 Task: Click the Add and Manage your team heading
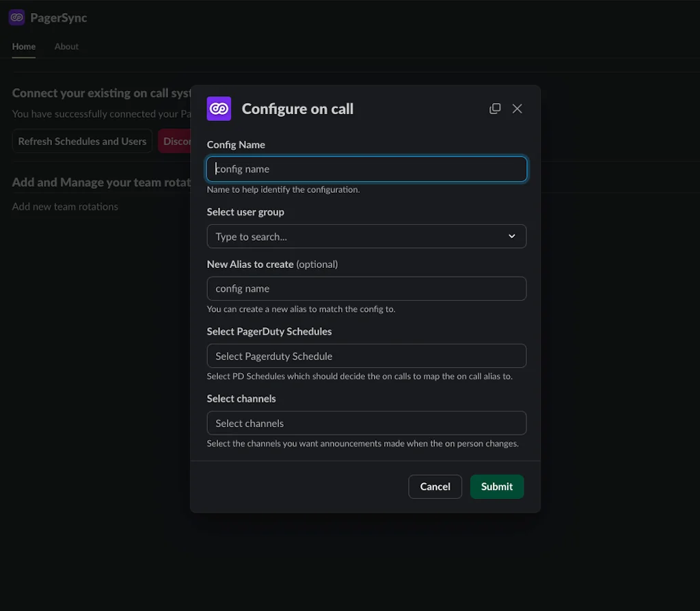100,182
